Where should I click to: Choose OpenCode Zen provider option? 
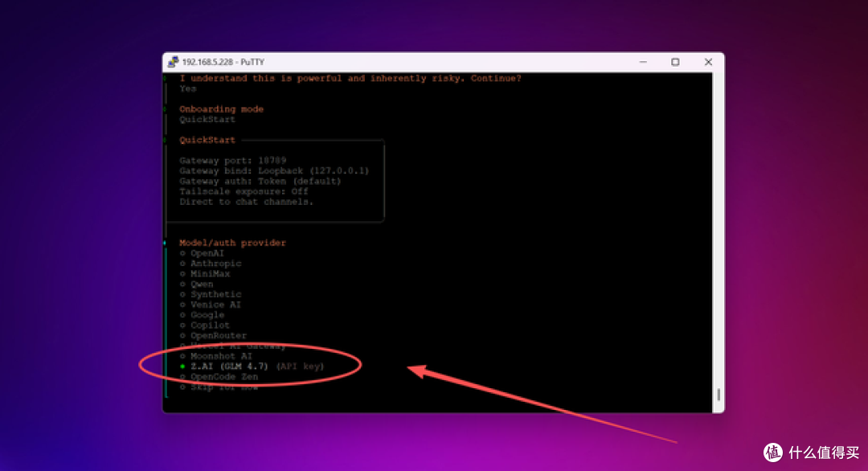[219, 376]
